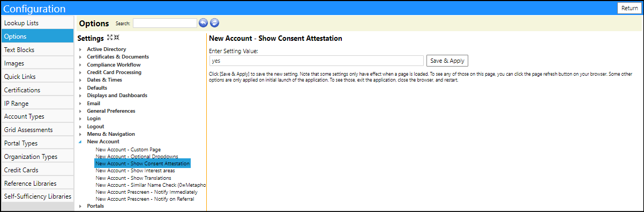The width and height of the screenshot is (644, 212).
Task: Click the General Preferences tree label
Action: click(111, 111)
